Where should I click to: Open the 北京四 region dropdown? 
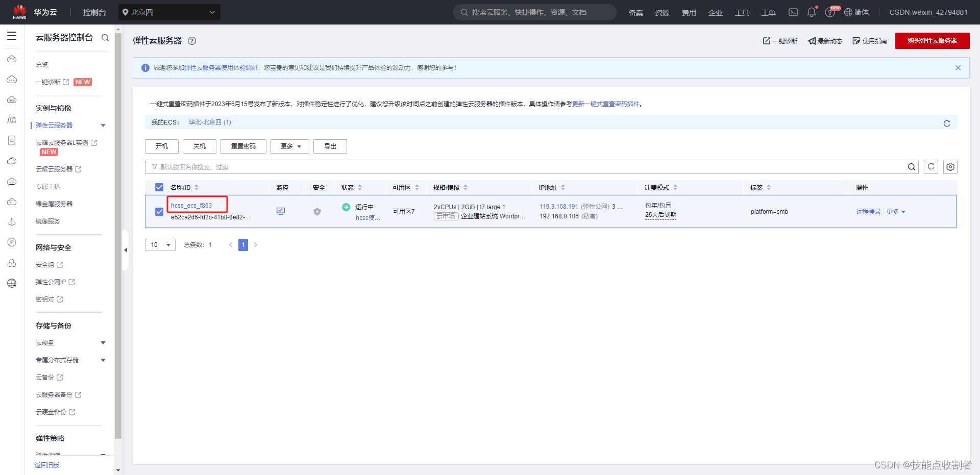[x=169, y=12]
